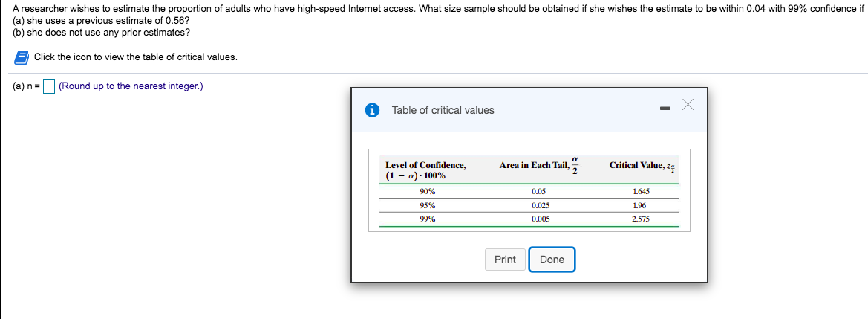Click the dialog title 'Table of critical values'

pos(443,110)
